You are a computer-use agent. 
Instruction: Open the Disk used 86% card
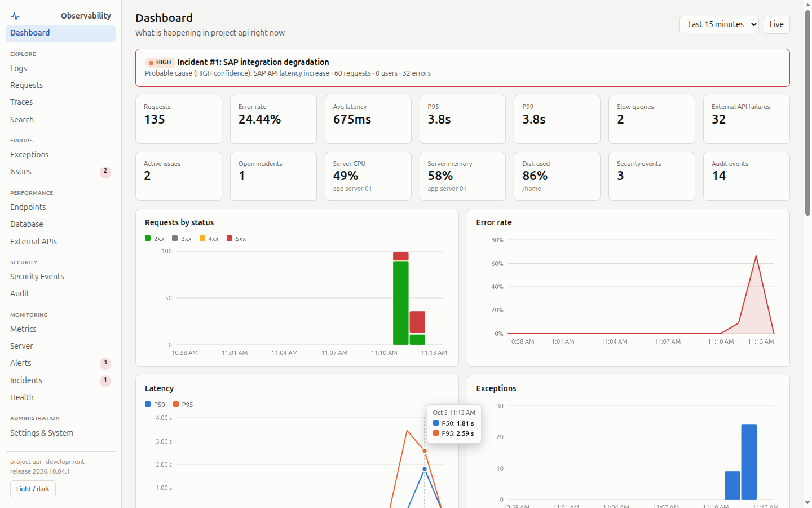[x=557, y=177]
